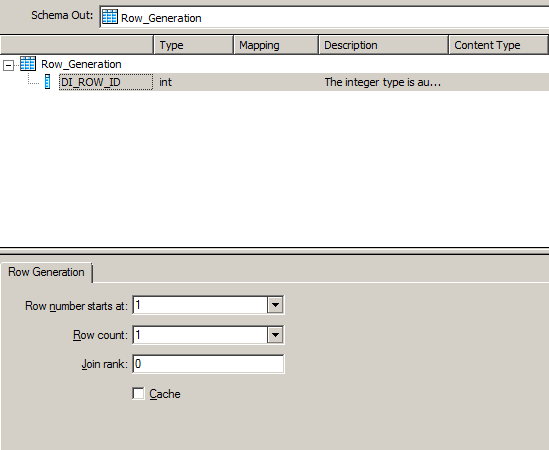
Task: Click the Content Type column header
Action: 499,45
